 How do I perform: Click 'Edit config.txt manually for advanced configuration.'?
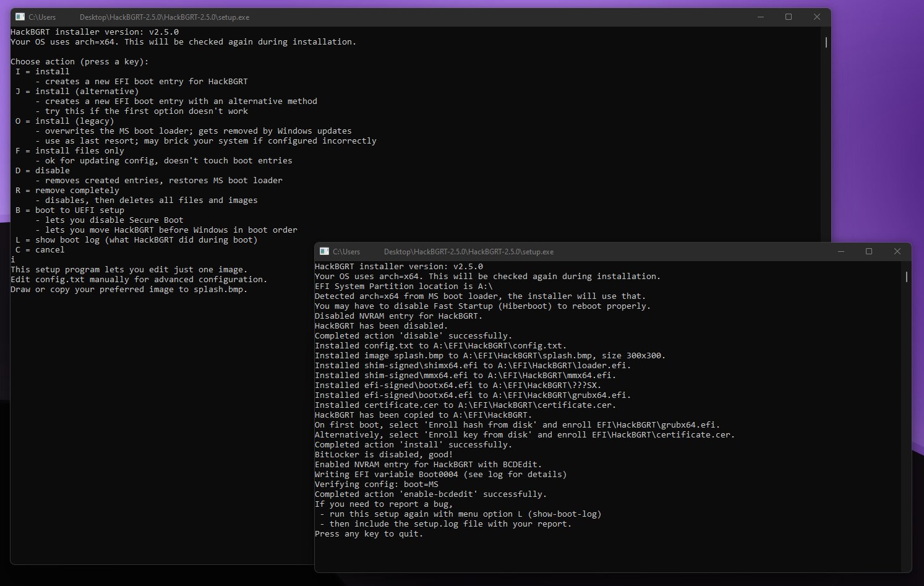pos(139,280)
